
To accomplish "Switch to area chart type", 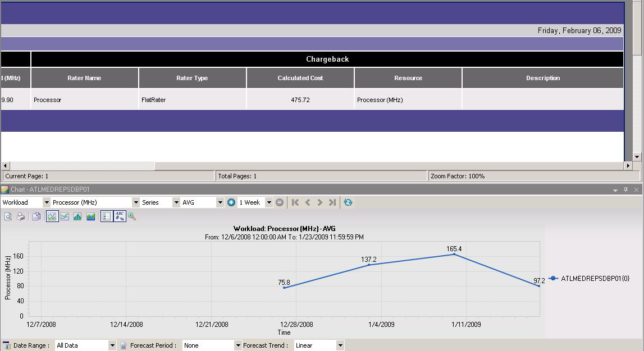I will pos(91,216).
